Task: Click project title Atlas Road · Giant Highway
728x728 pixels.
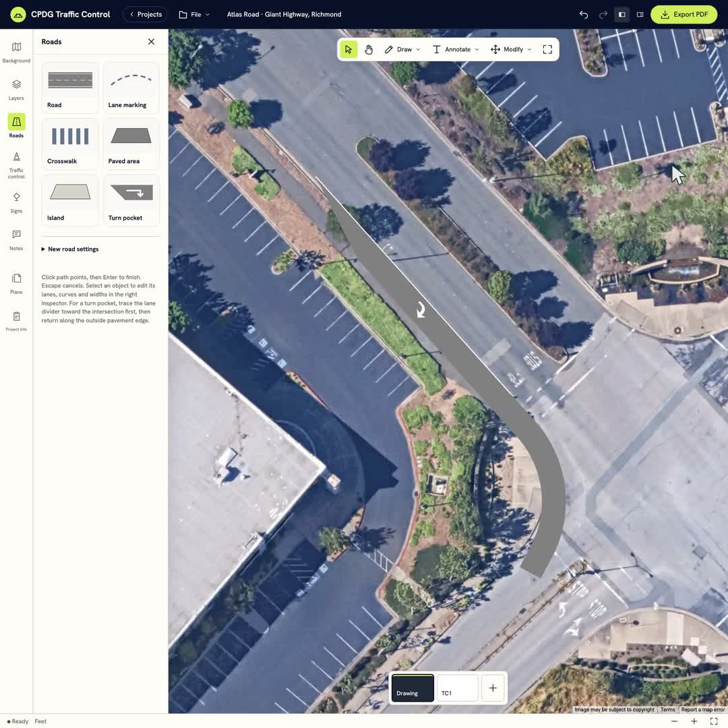Action: [284, 14]
